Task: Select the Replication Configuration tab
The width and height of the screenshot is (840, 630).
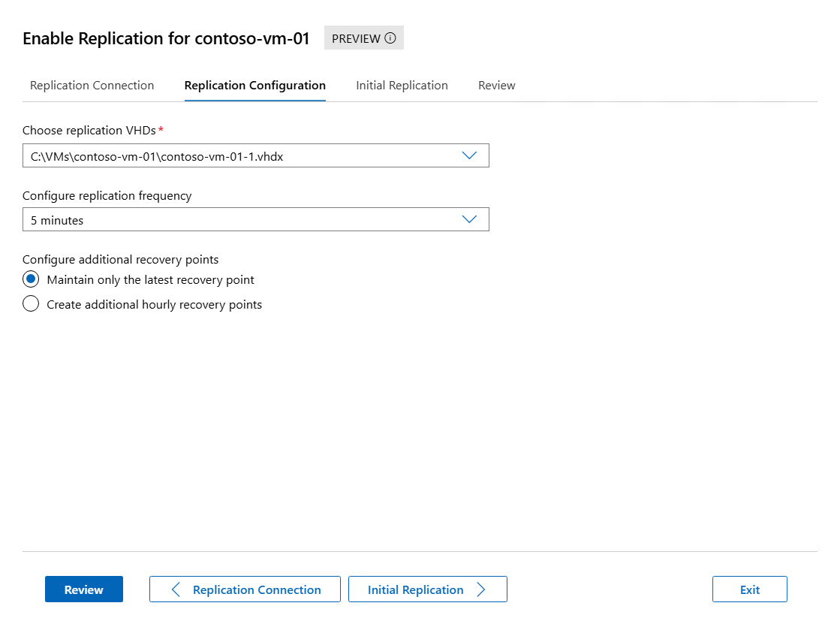Action: 254,86
